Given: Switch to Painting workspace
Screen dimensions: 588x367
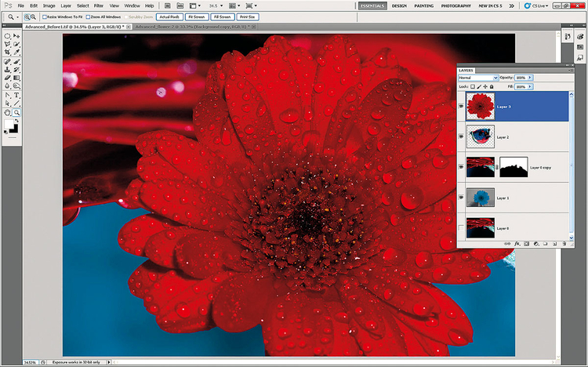Looking at the screenshot, I should 423,6.
